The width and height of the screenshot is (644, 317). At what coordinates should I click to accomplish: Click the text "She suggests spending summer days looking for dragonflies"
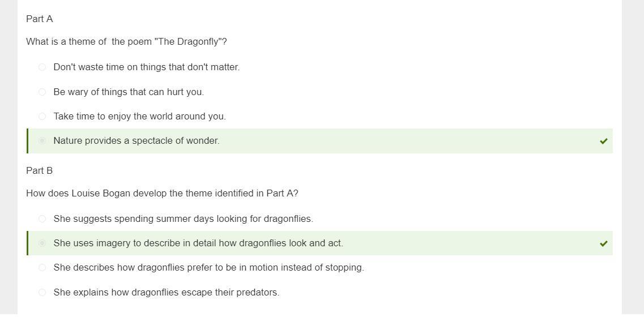click(x=183, y=219)
